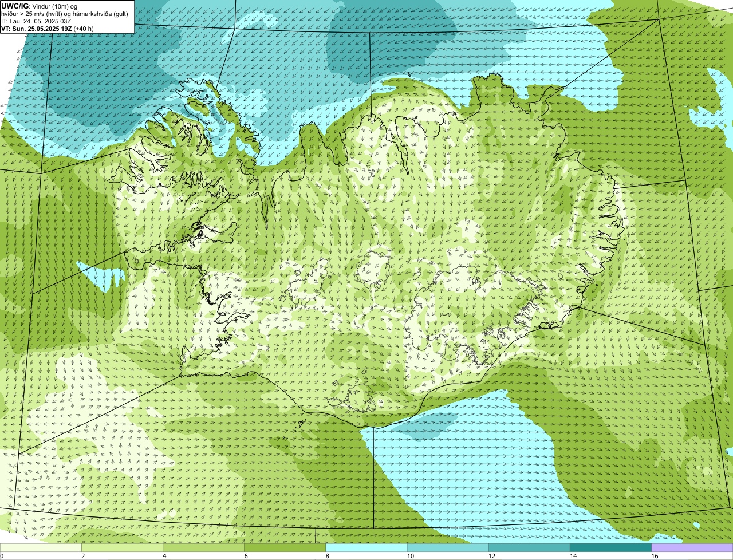
Task: Select the 10–12 legend color swatch
Action: [x=448, y=548]
